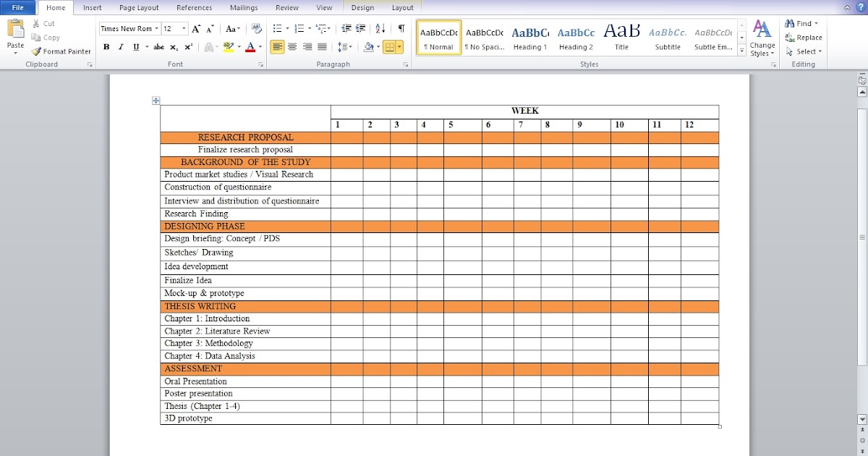Image resolution: width=868 pixels, height=456 pixels.
Task: Open the Clipboard pane launcher
Action: click(90, 65)
